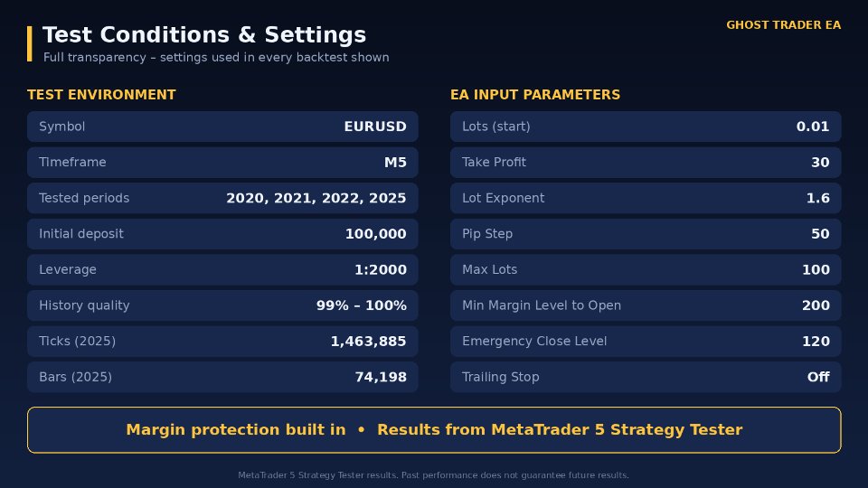Select the Take Profit value 30
This screenshot has height=488, width=868.
click(x=820, y=162)
